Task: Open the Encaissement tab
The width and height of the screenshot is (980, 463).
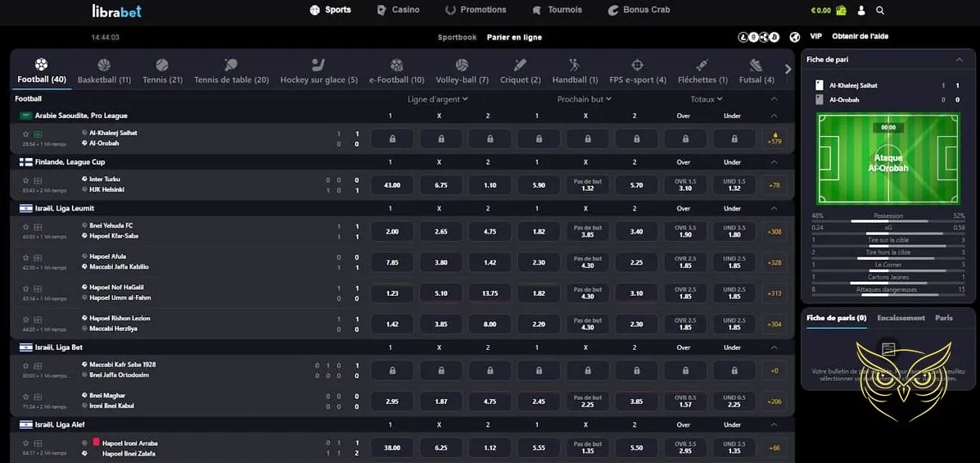Action: [901, 318]
